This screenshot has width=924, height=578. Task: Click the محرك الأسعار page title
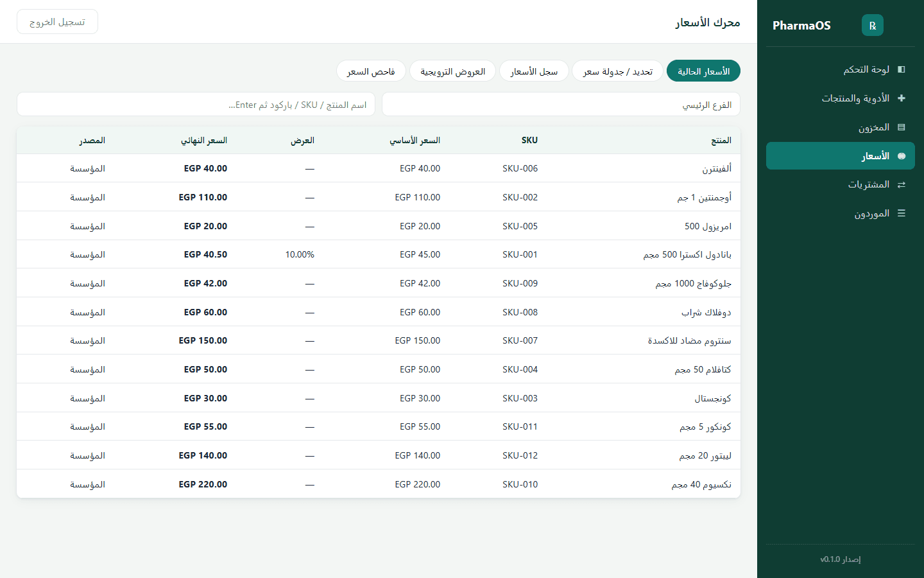click(x=708, y=22)
